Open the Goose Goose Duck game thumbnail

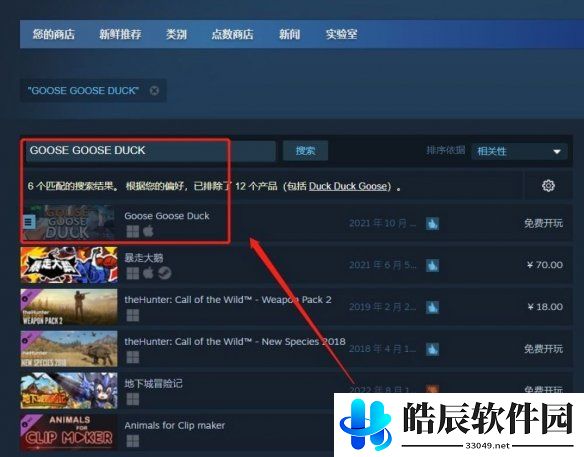[x=68, y=223]
